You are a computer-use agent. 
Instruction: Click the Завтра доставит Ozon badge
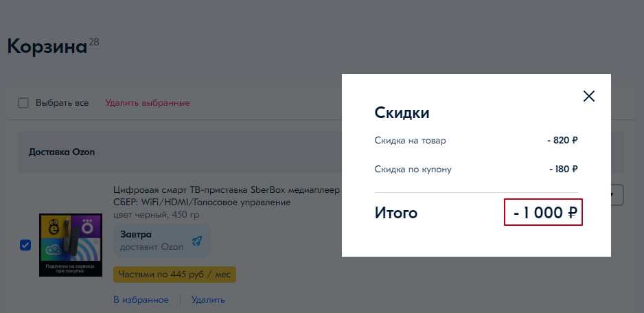(162, 241)
